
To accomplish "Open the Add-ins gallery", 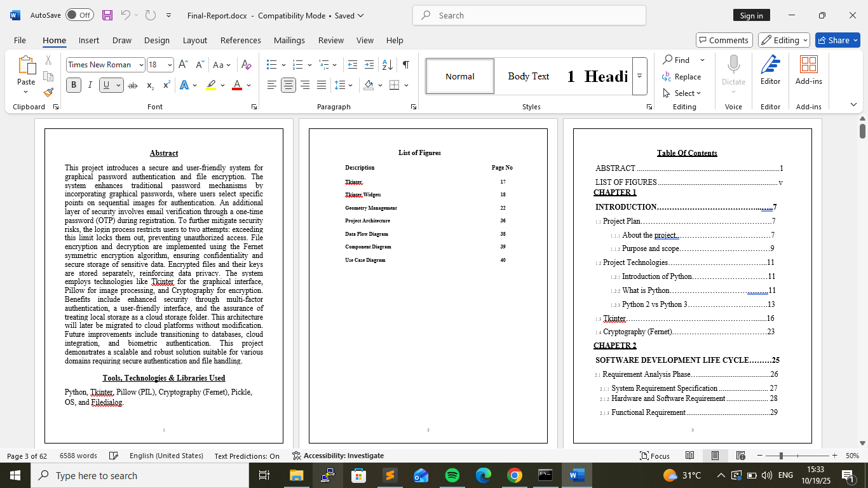I will click(808, 71).
